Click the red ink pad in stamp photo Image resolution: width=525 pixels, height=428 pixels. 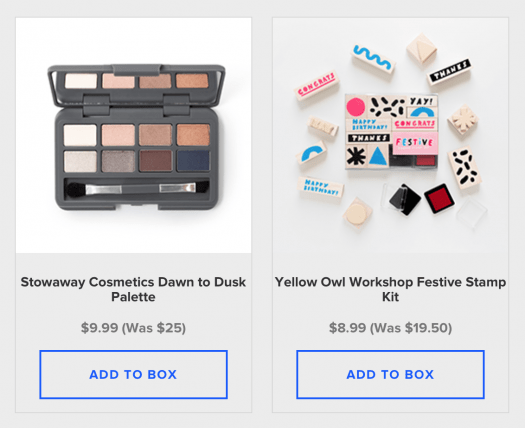click(x=439, y=198)
